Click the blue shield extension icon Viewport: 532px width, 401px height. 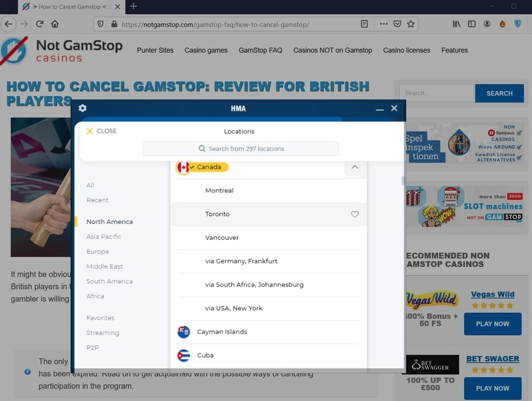518,24
